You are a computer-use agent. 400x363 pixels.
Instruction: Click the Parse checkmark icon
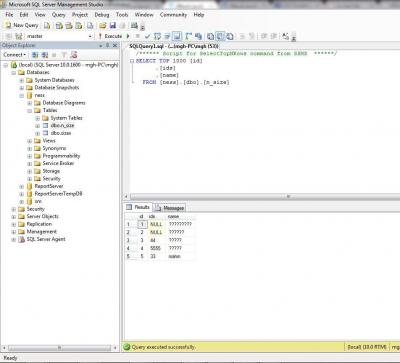(147, 36)
